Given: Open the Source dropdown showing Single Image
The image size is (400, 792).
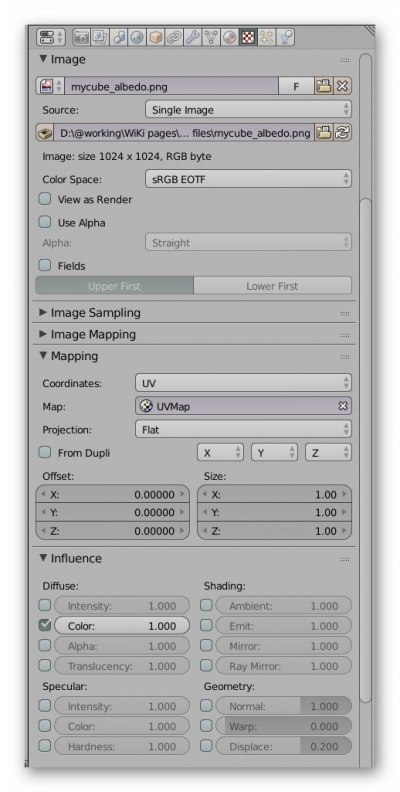Looking at the screenshot, I should [248, 110].
